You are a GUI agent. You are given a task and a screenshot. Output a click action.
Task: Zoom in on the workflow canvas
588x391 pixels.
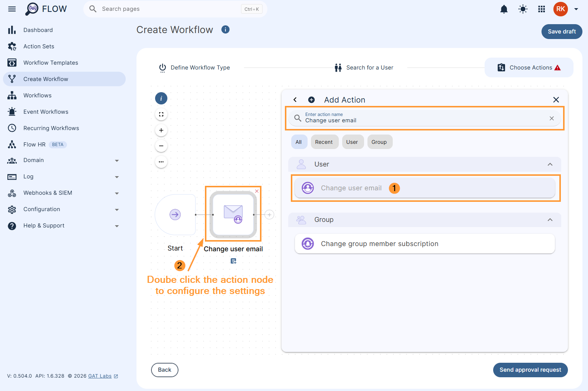click(161, 130)
